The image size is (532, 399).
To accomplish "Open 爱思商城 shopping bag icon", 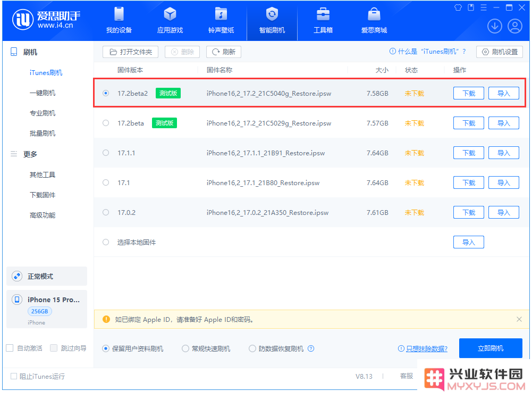I will (x=374, y=14).
